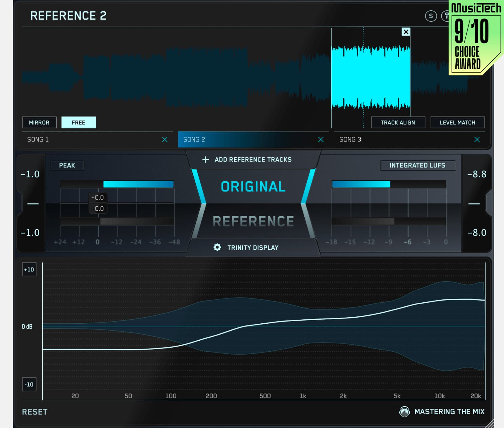Switch monitoring to Original
Viewport: 504px width, 428px height.
tap(253, 186)
